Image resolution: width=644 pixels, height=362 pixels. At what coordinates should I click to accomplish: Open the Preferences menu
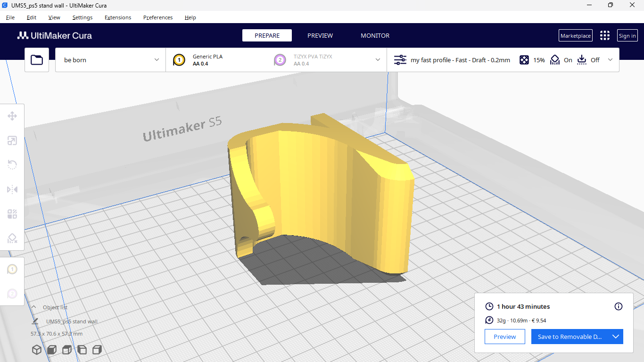[x=158, y=17]
